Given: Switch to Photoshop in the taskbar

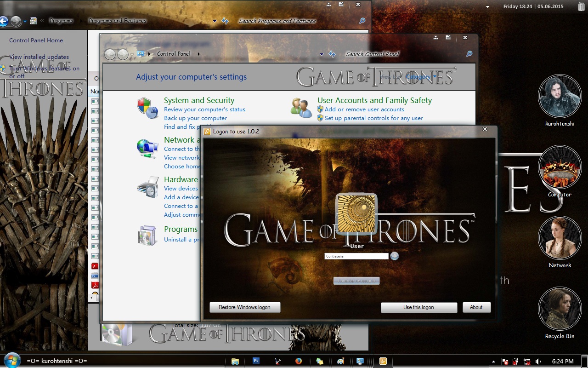Looking at the screenshot, I should (256, 361).
